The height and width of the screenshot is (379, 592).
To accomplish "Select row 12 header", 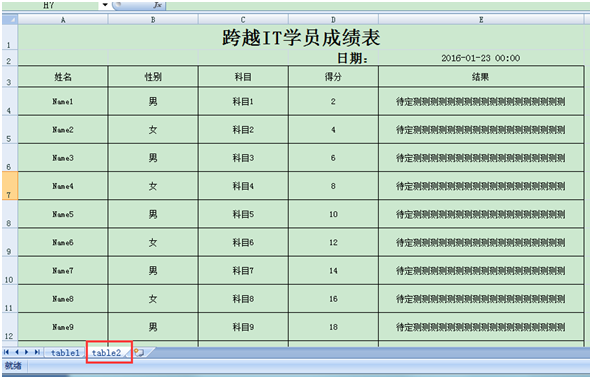I will [9, 327].
